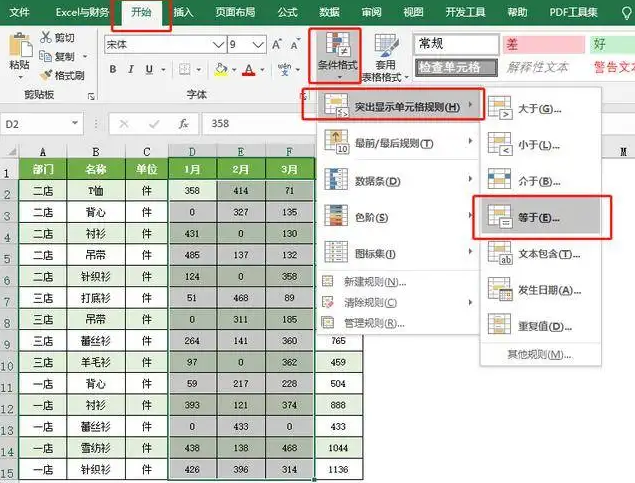Switch to the 开发工具 tab
Screen dimensions: 635x483
click(465, 12)
